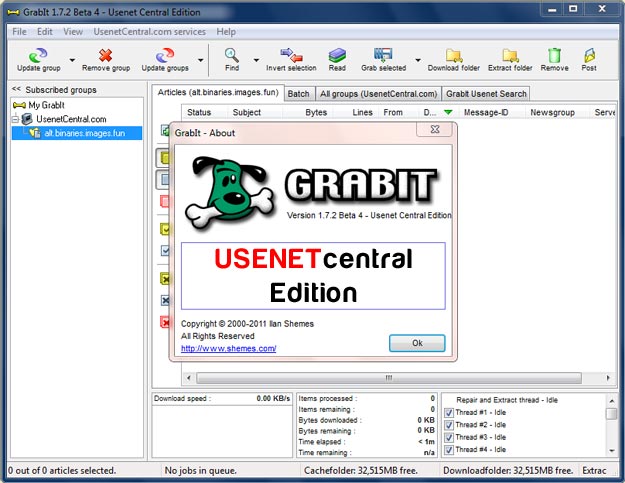The width and height of the screenshot is (625, 483).
Task: Collapse the Subscribed groups panel
Action: click(16, 89)
